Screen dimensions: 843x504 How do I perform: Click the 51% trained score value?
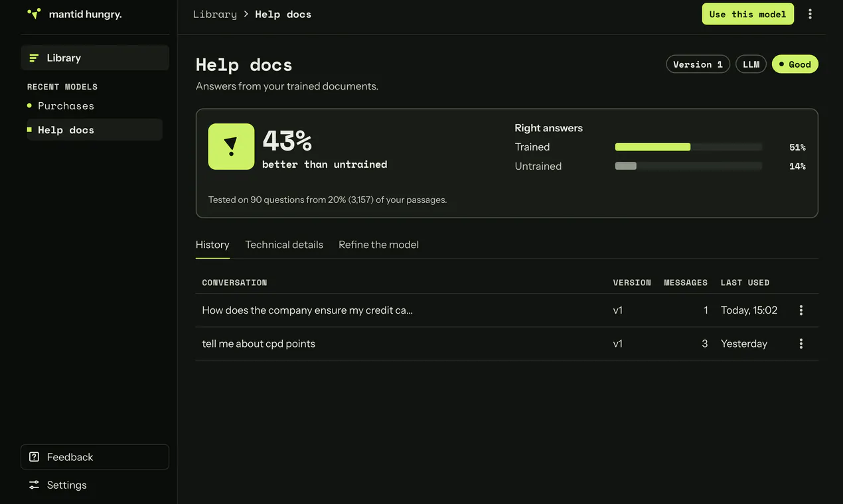pos(797,147)
